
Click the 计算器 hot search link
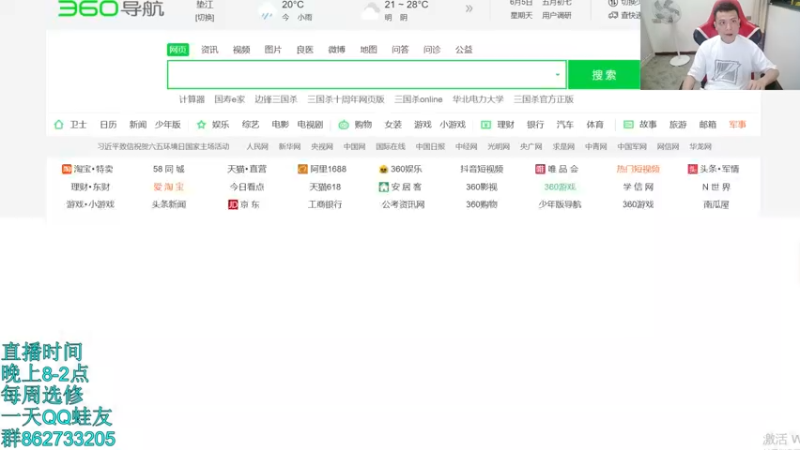[192, 99]
